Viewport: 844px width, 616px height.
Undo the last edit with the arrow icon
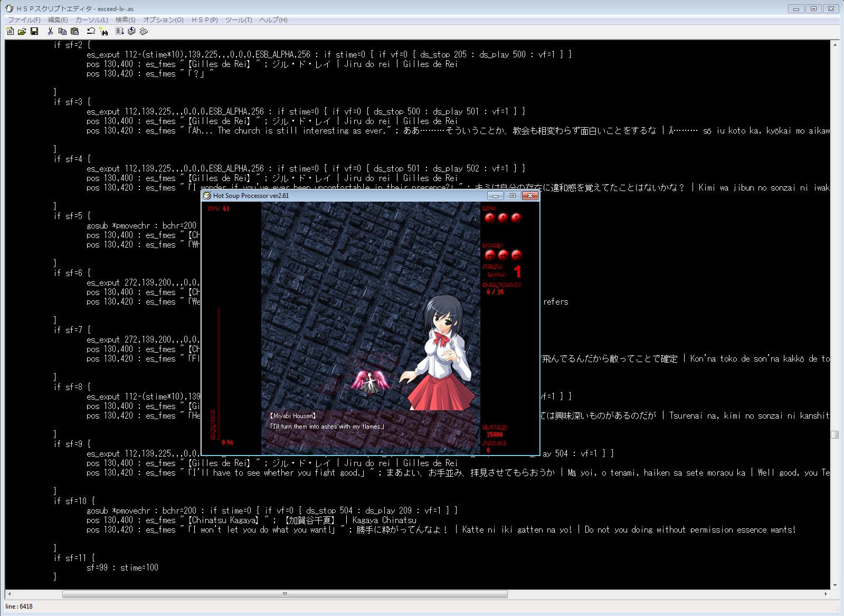tap(91, 31)
